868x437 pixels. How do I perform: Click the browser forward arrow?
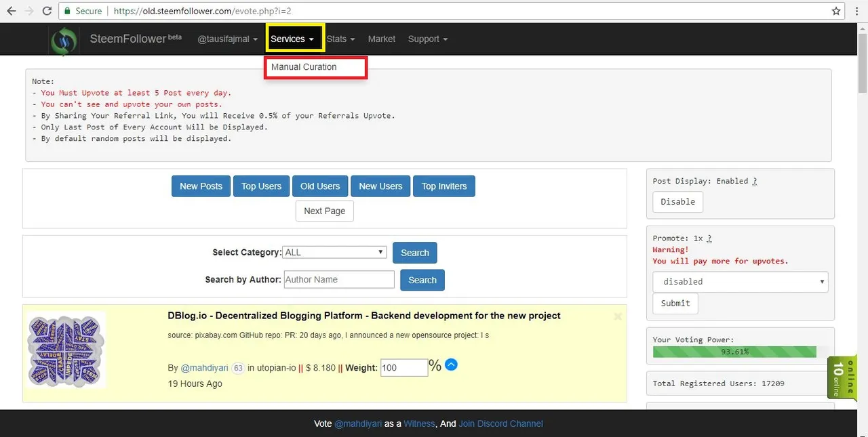[x=29, y=11]
